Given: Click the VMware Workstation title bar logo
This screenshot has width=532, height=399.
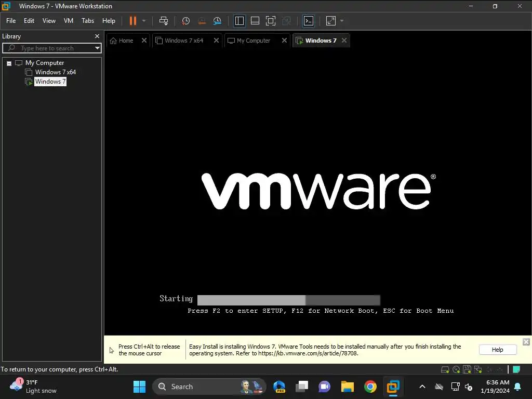Looking at the screenshot, I should [x=6, y=6].
